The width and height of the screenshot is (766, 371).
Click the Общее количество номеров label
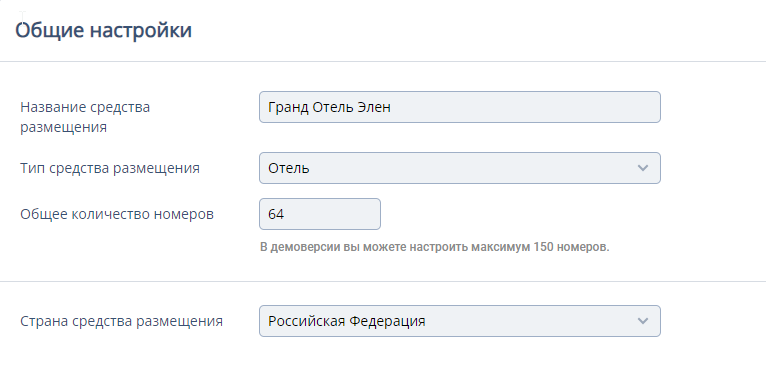click(x=117, y=214)
